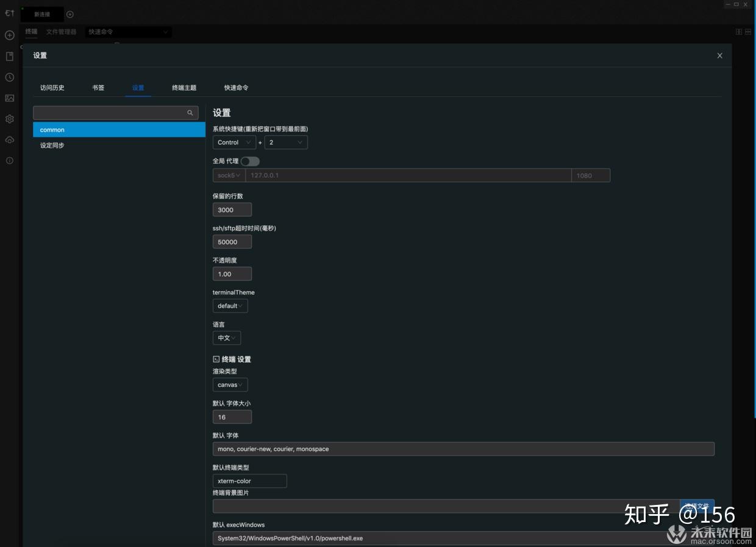756x547 pixels.
Task: Click the 设置 heading in the right pane
Action: pos(222,113)
